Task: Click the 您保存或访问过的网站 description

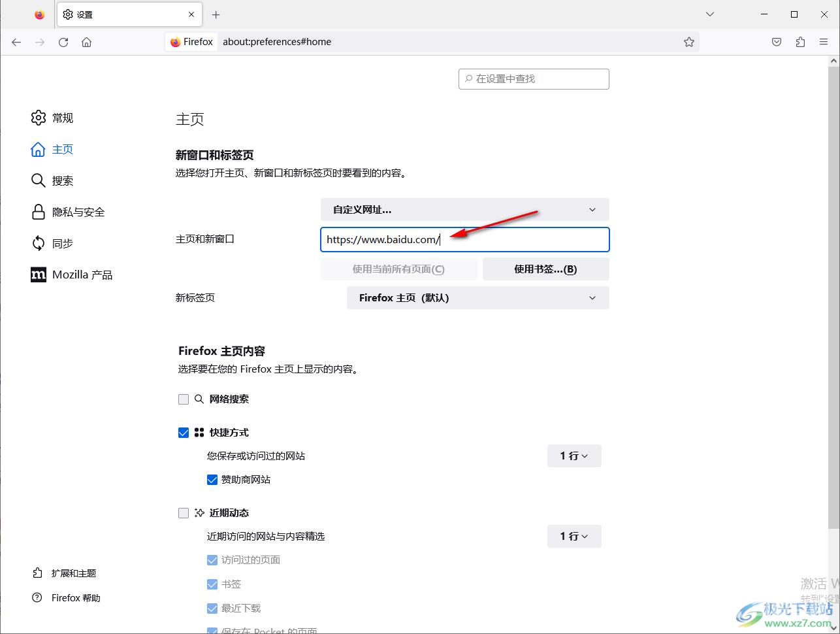Action: pos(256,456)
